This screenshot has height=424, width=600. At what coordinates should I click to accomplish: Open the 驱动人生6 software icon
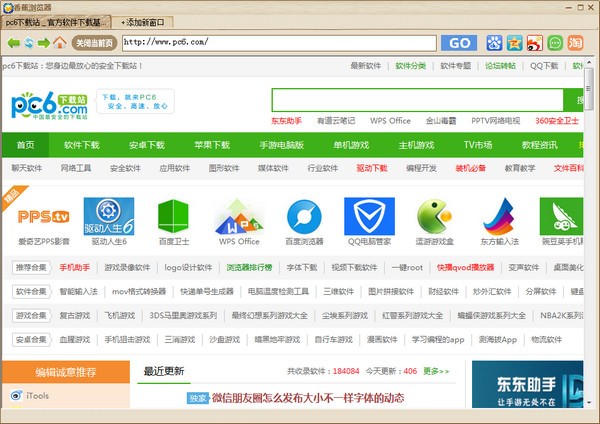(x=109, y=216)
